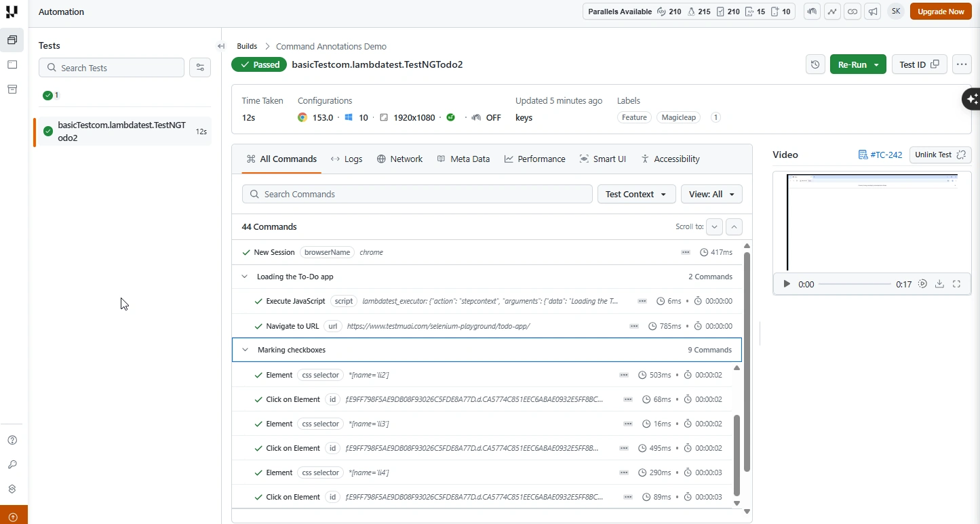Focus the Search Commands field
This screenshot has width=980, height=524.
point(417,194)
